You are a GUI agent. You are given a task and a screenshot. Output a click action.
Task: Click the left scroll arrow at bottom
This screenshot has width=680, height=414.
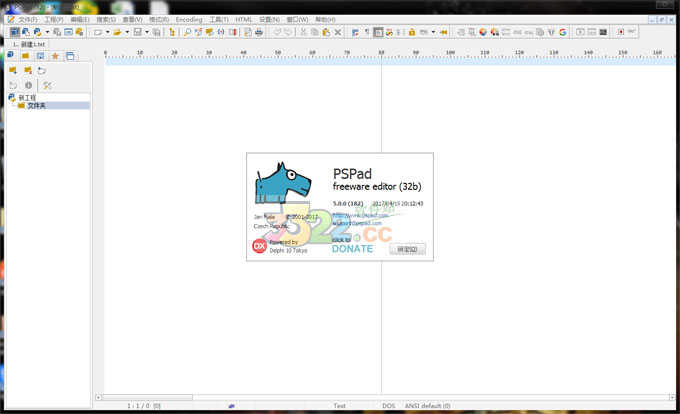pyautogui.click(x=98, y=398)
